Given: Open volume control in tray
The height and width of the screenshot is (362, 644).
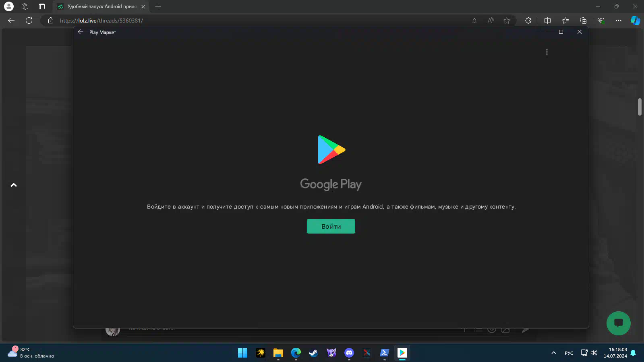Looking at the screenshot, I should [x=594, y=353].
